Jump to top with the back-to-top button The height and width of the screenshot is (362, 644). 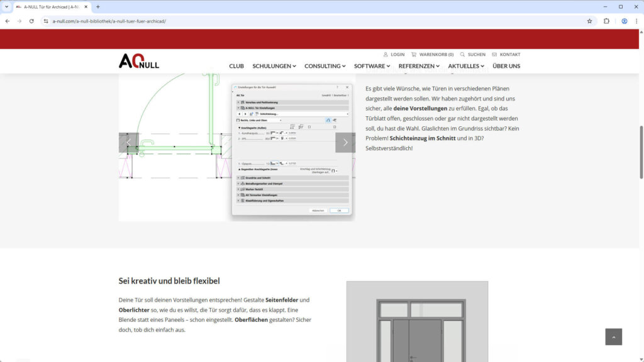(x=614, y=337)
